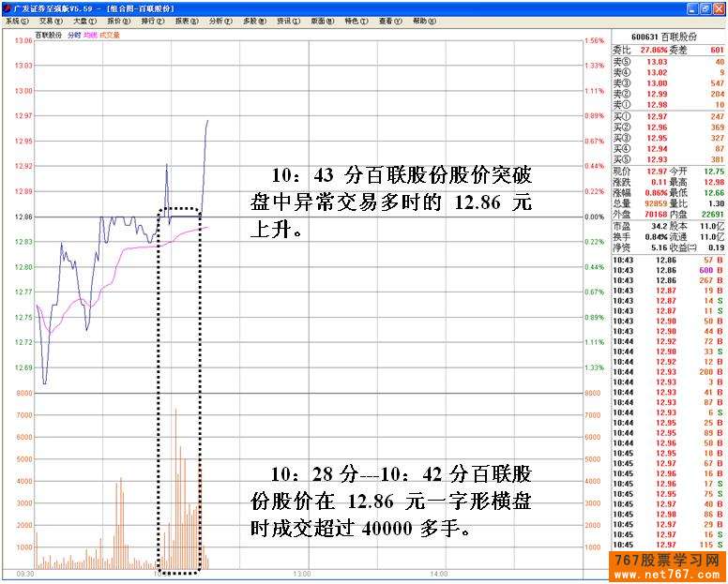728x584 pixels.
Task: Click the 净资 5.16 value
Action: [x=660, y=247]
